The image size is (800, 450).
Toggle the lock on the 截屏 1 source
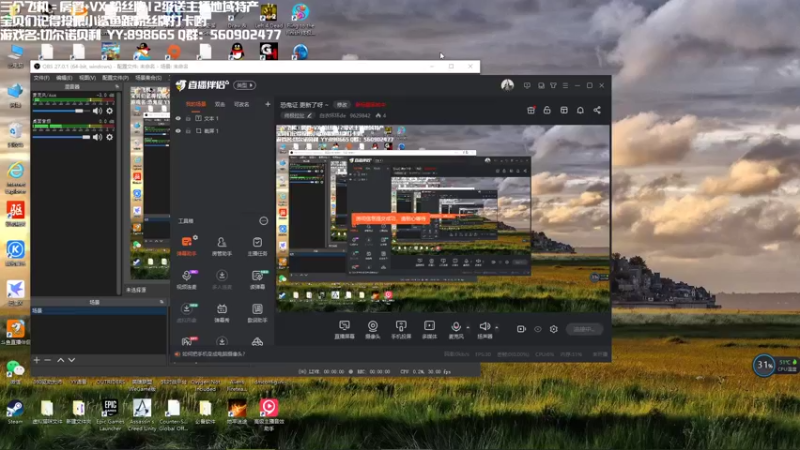coord(188,131)
